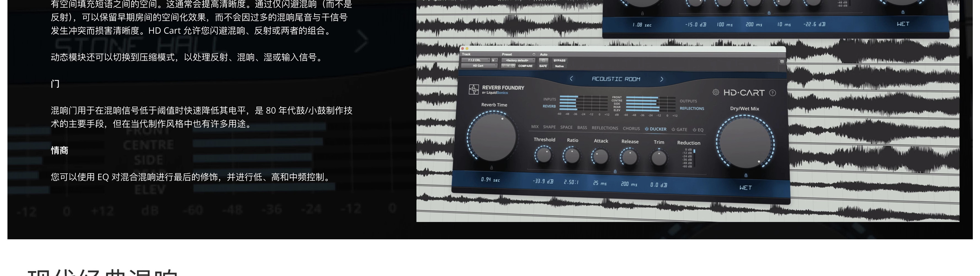Switch to the MIX tab
The image size is (980, 276).
tap(535, 127)
